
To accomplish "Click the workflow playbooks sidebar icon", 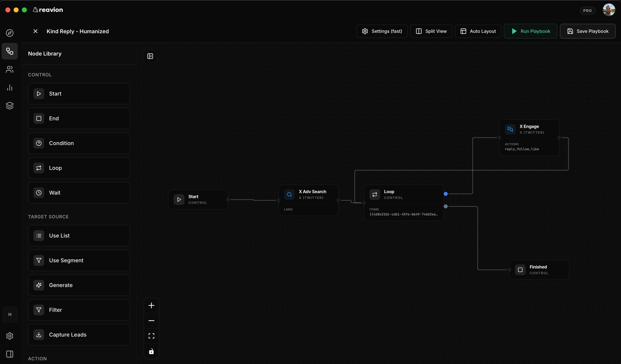I will [10, 51].
